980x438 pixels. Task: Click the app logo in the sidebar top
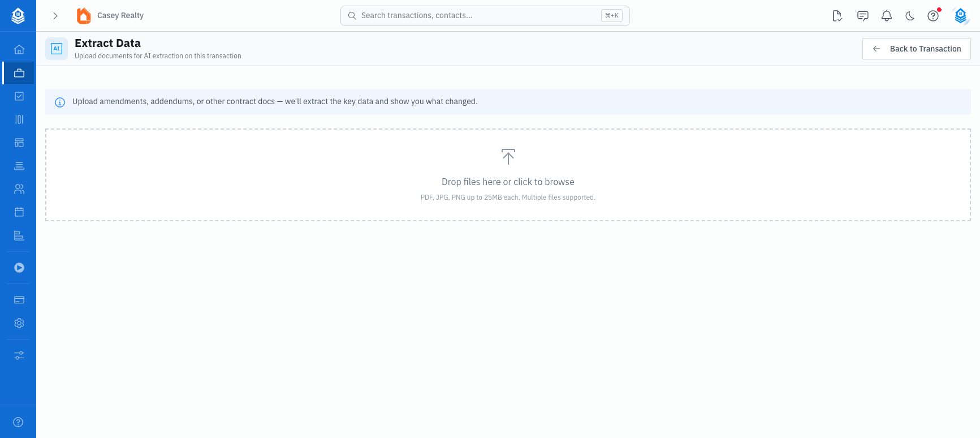[x=18, y=15]
